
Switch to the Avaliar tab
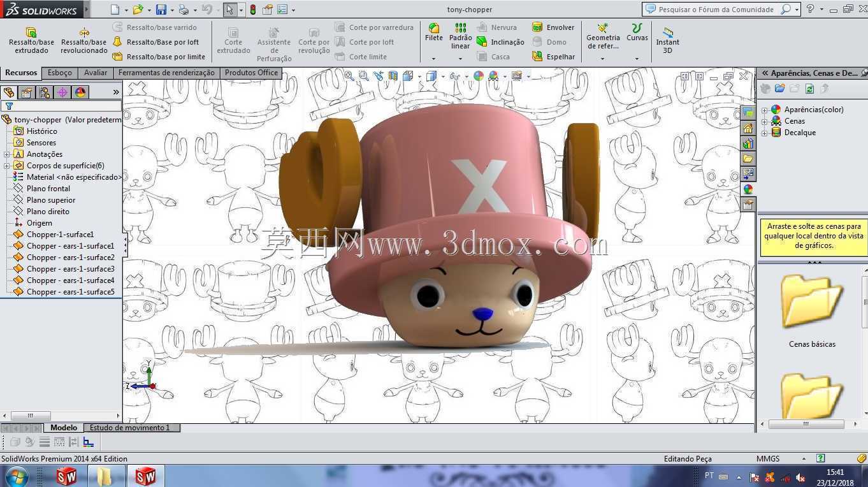tap(96, 73)
